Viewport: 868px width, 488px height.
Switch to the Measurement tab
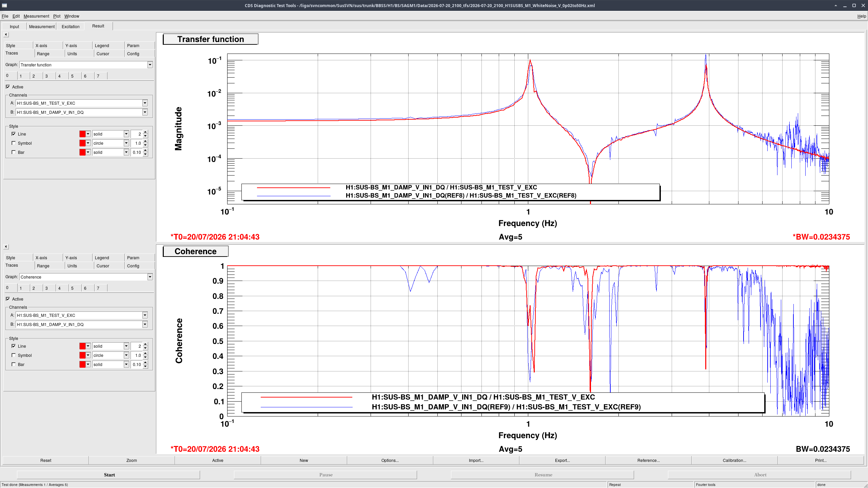42,26
